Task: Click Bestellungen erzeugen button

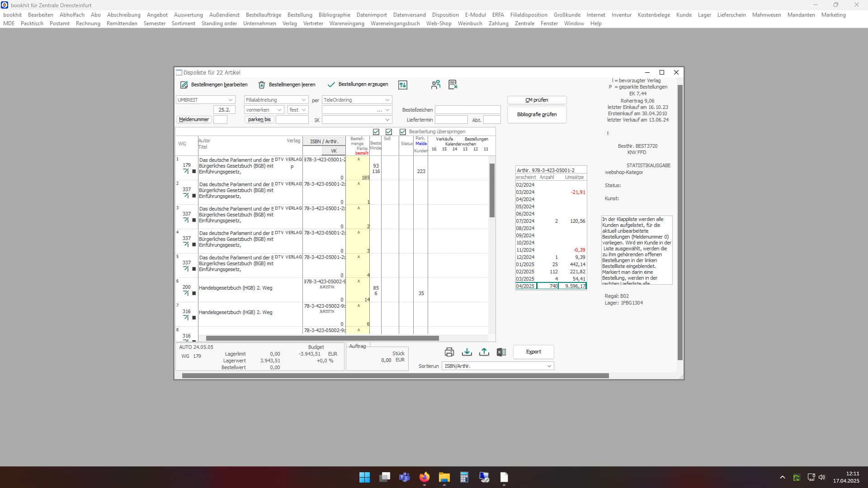Action: pyautogui.click(x=358, y=84)
